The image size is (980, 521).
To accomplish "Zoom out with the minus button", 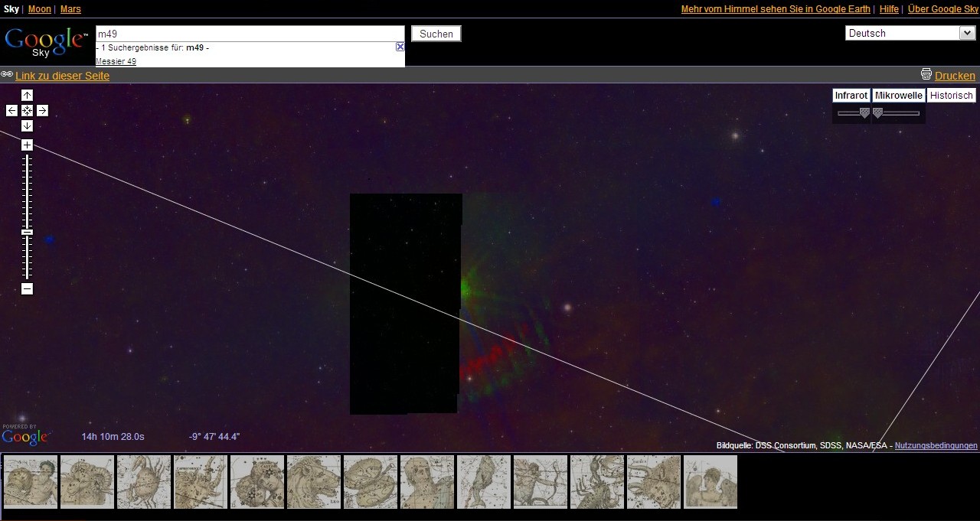I will tap(27, 288).
